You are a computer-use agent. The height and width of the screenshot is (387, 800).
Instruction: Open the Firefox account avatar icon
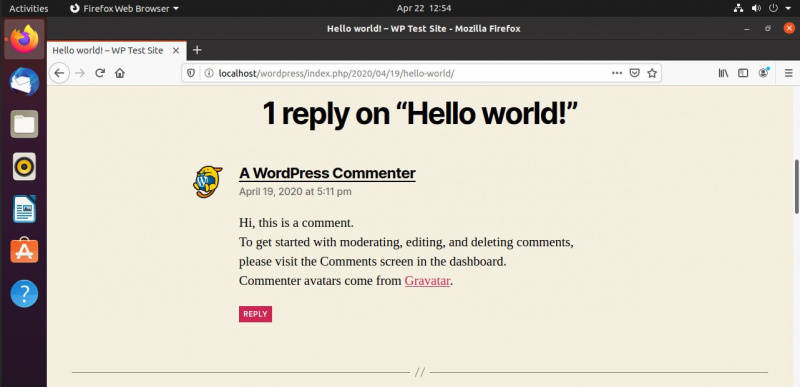pyautogui.click(x=763, y=73)
